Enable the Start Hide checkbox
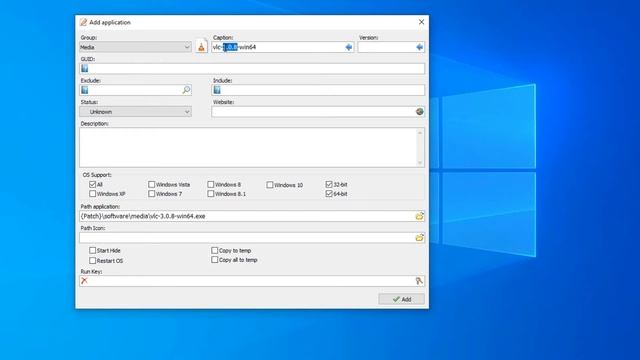 [x=93, y=250]
